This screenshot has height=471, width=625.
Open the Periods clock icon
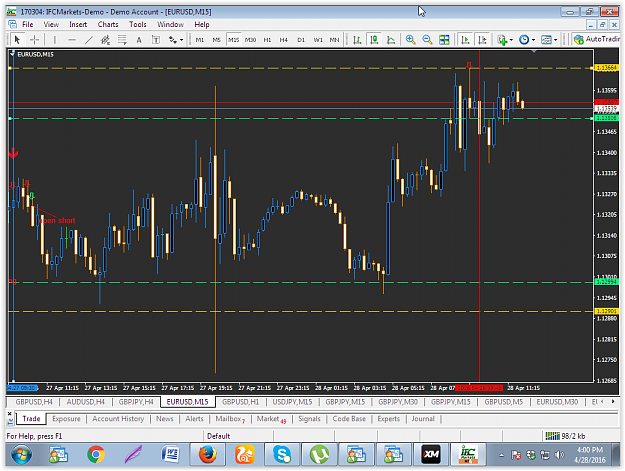[524, 40]
